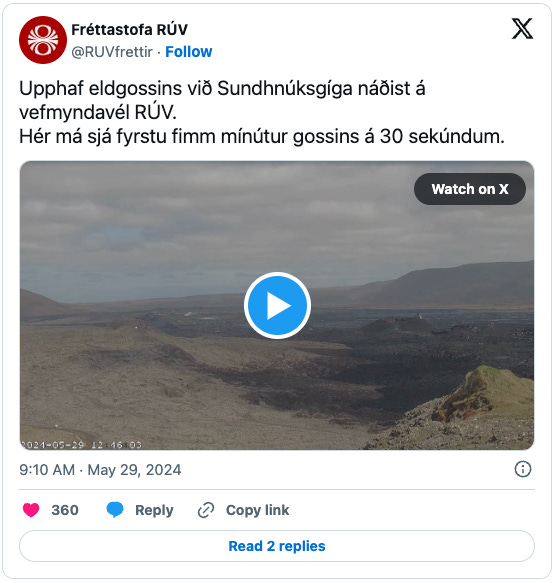Play the eruption video
This screenshot has height=583, width=556.
click(277, 305)
